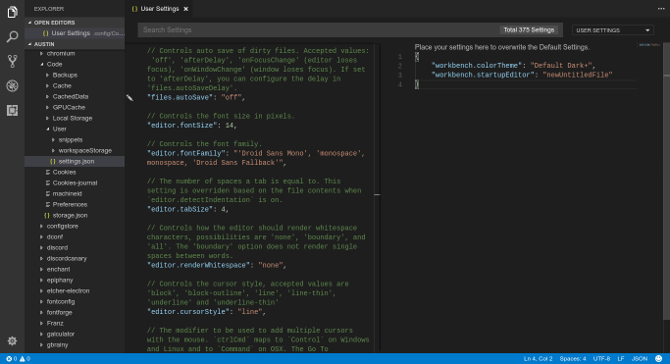Open storage.json in the explorer
The height and width of the screenshot is (364, 670).
[x=75, y=215]
